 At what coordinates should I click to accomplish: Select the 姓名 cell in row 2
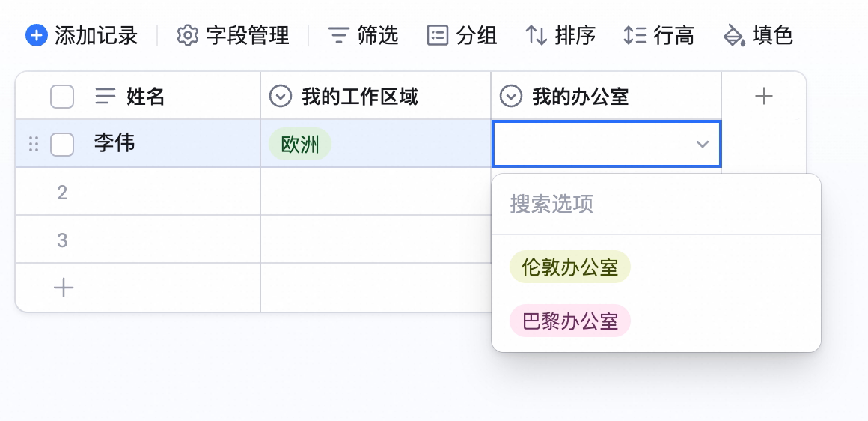pos(138,192)
